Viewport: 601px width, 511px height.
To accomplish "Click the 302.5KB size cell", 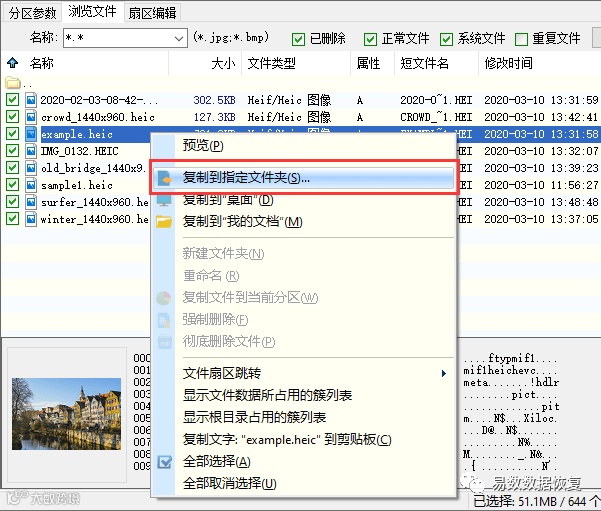I will pyautogui.click(x=214, y=100).
